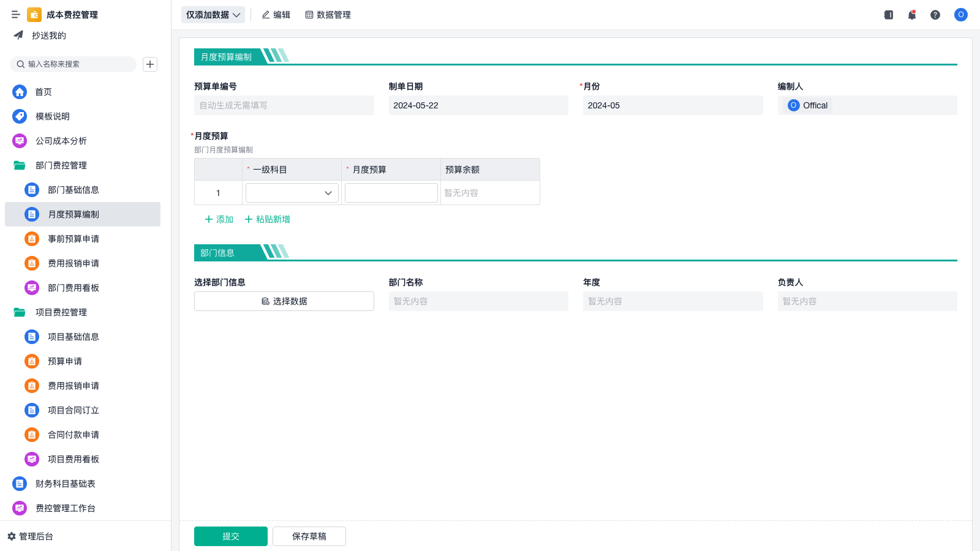980x551 pixels.
Task: Open 预算申请 item
Action: point(83,361)
